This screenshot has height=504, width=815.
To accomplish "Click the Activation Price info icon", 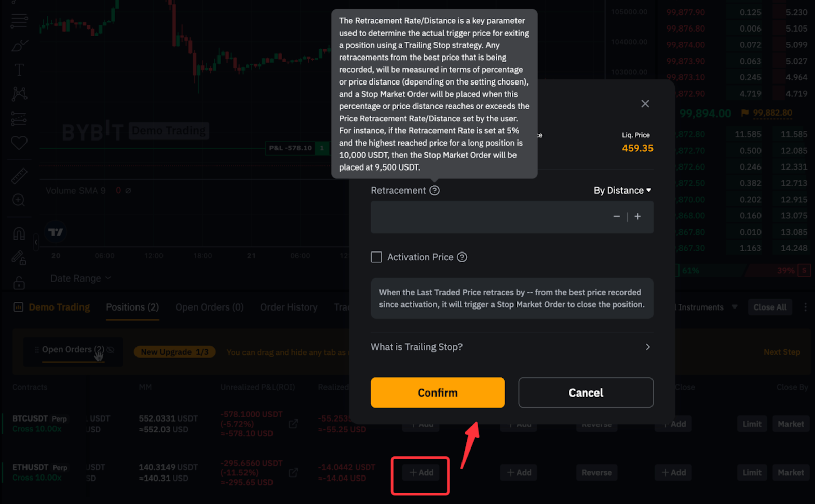I will point(462,257).
